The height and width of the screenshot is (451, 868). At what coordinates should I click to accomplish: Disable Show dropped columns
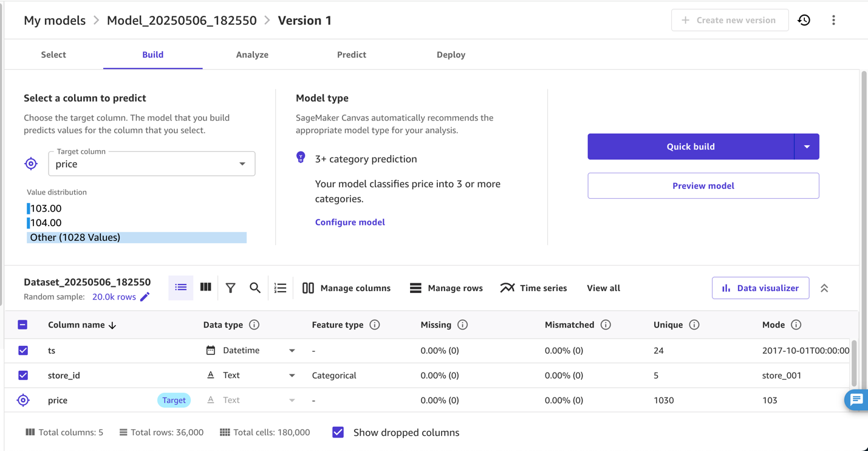[338, 432]
